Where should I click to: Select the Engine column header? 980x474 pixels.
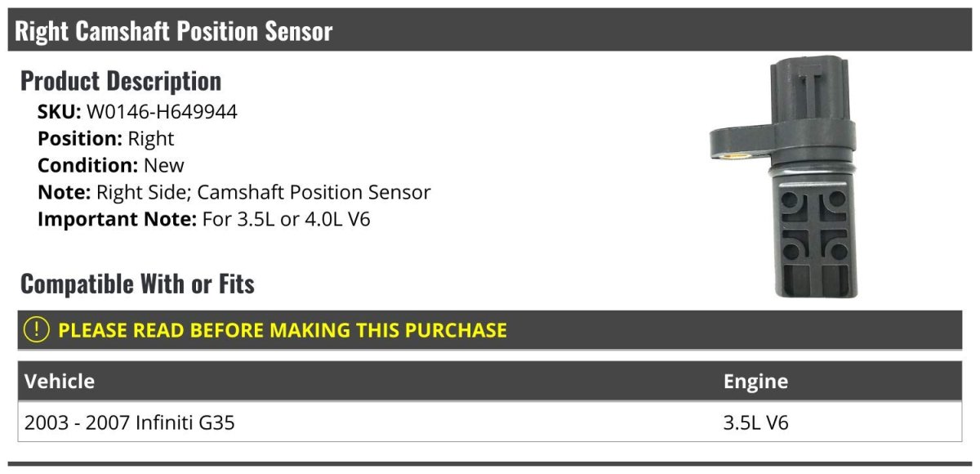[755, 381]
